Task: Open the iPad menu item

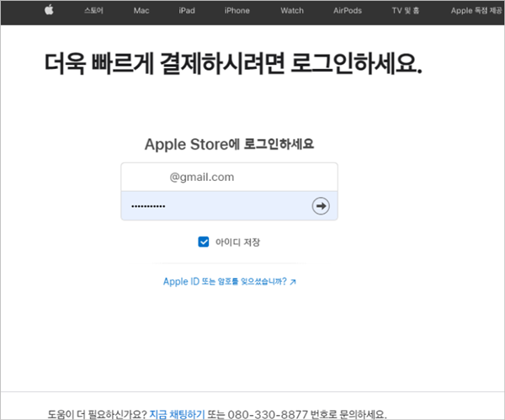Action: click(187, 11)
